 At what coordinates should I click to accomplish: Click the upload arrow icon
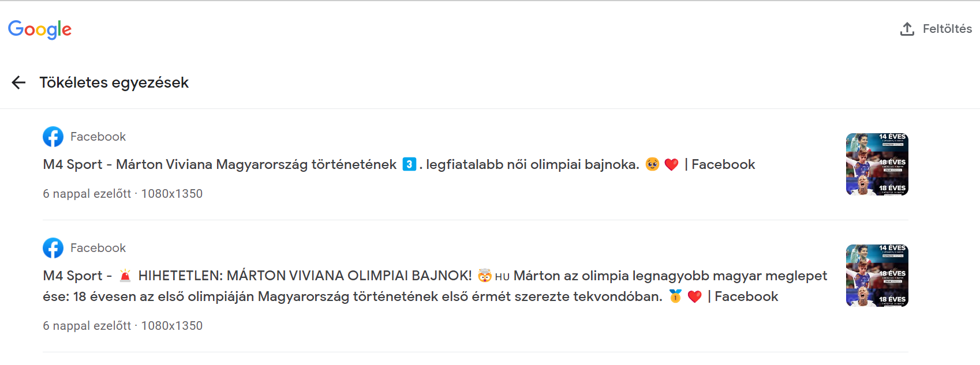click(x=907, y=29)
